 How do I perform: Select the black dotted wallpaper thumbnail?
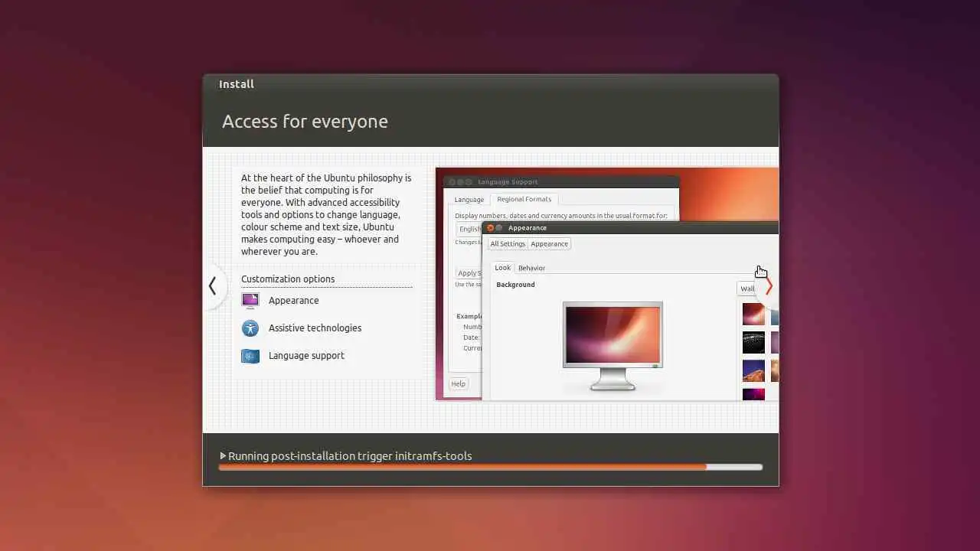(753, 342)
